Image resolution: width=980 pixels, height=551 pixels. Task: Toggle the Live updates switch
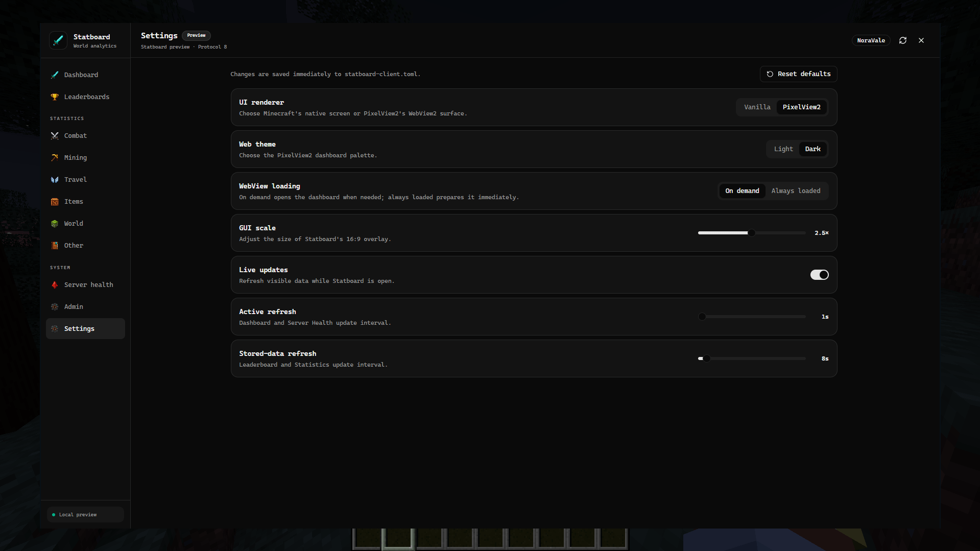(819, 275)
